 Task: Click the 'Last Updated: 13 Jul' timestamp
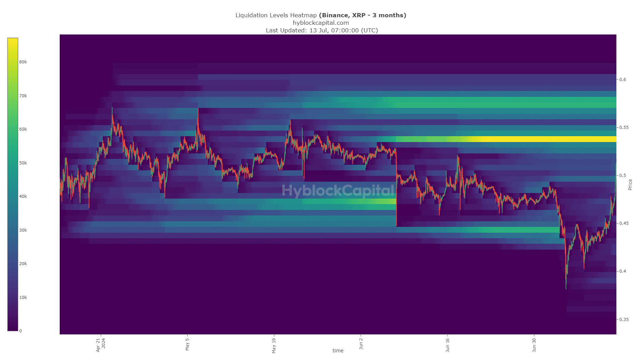pos(322,30)
